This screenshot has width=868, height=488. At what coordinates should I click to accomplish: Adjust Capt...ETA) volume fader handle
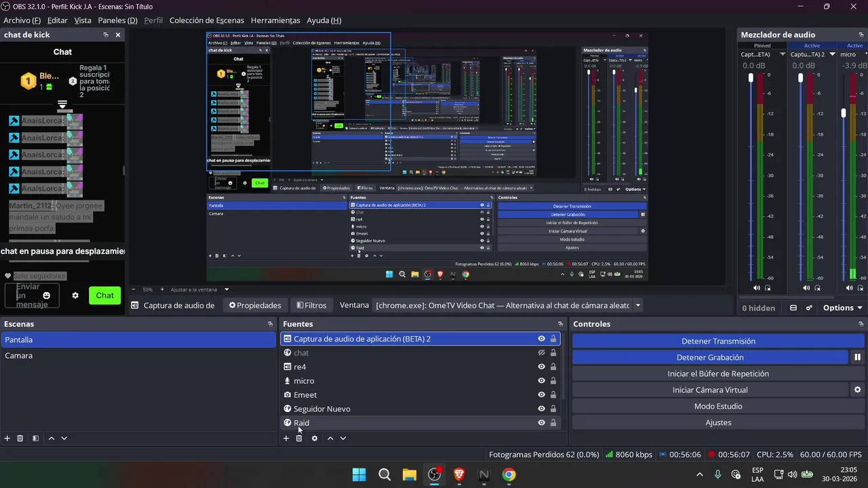pyautogui.click(x=751, y=78)
